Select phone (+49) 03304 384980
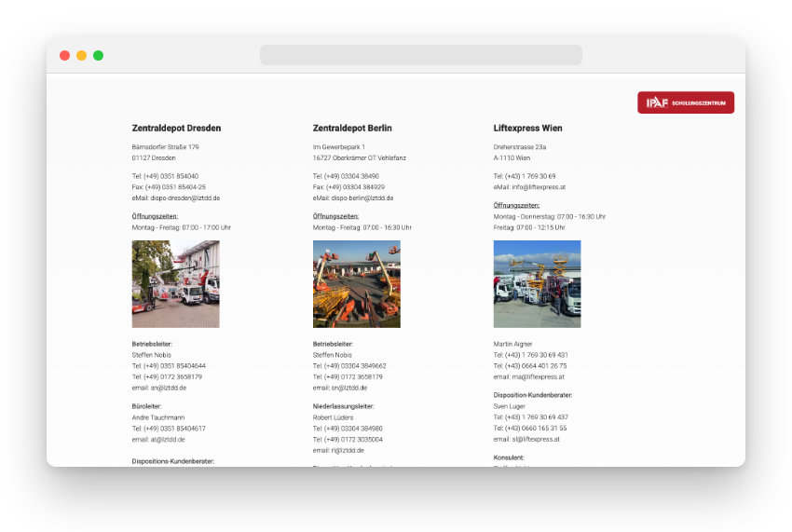The height and width of the screenshot is (532, 792). (353, 429)
